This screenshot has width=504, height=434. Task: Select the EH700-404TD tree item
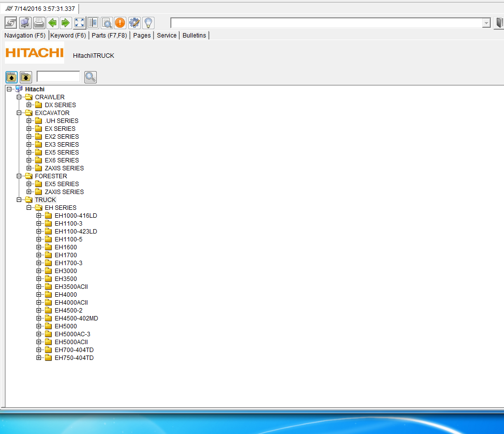(74, 350)
